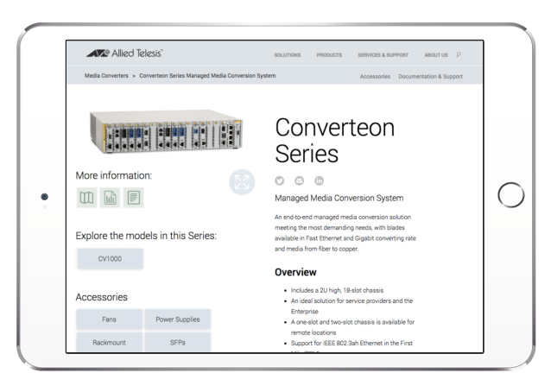Go to the Media Converters breadcrumb
Viewport: 551px width, 392px height.
[106, 76]
